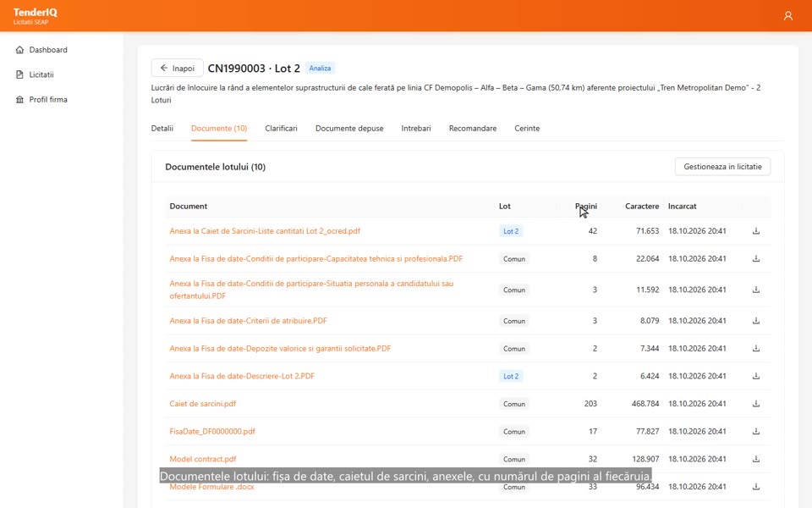
Task: Click the Profil firma building icon
Action: 19,100
